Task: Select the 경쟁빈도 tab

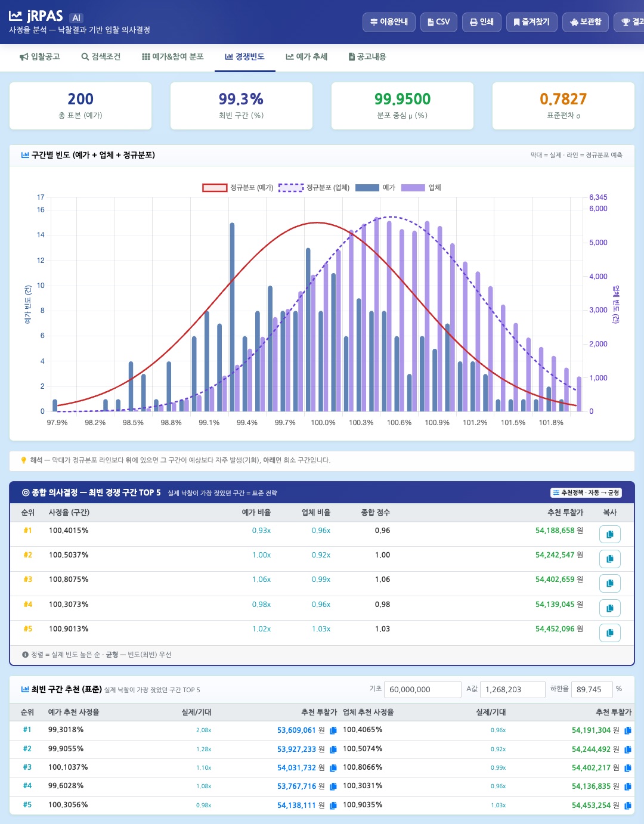Action: 244,57
